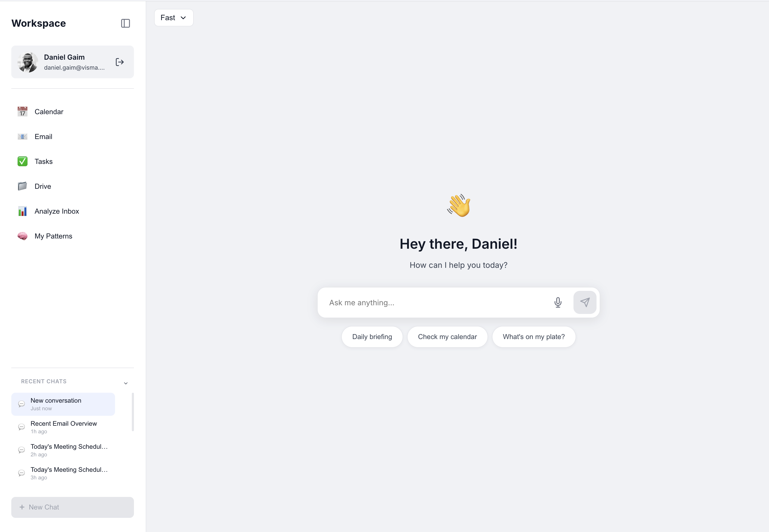Click the sign out icon

pos(120,62)
